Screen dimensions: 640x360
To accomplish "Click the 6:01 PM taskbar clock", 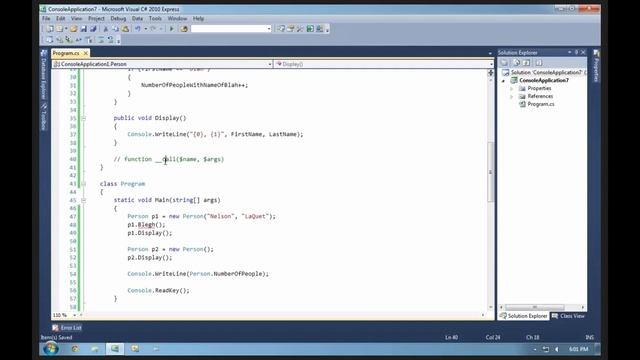I will point(578,349).
